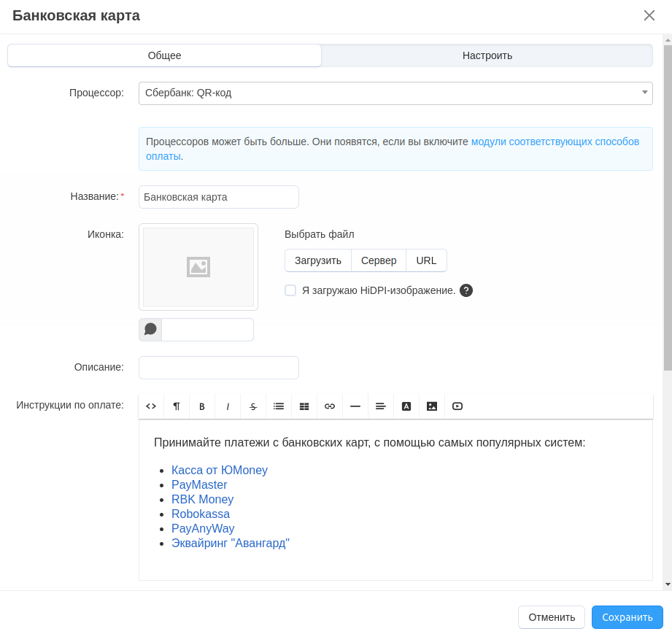This screenshot has width=672, height=642.
Task: Click the HiDPI help question mark icon
Action: click(466, 290)
